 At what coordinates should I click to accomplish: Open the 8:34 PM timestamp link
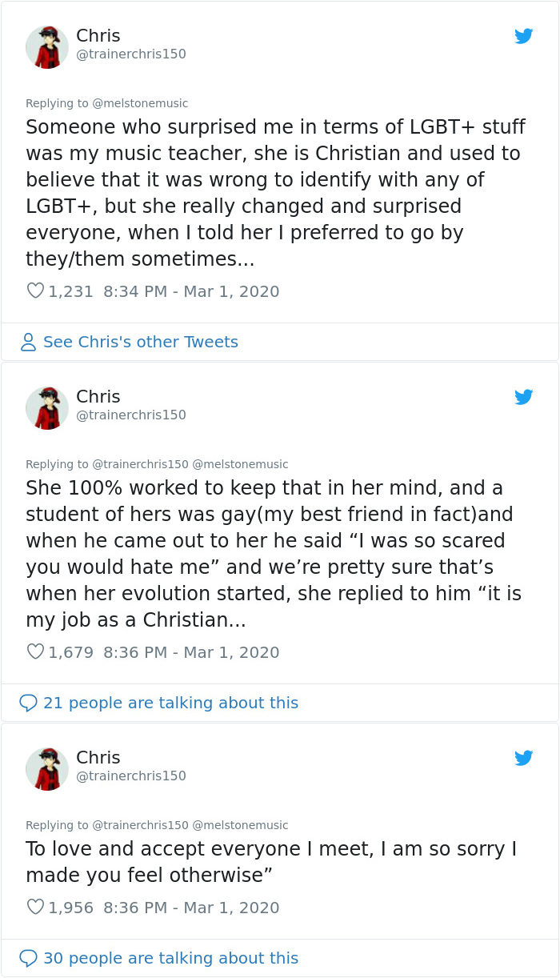click(x=192, y=291)
